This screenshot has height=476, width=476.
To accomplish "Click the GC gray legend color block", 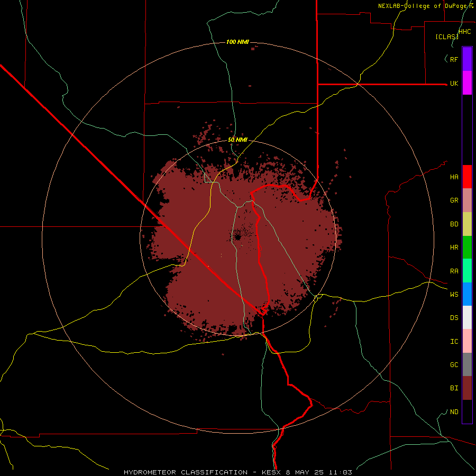I will [467, 364].
